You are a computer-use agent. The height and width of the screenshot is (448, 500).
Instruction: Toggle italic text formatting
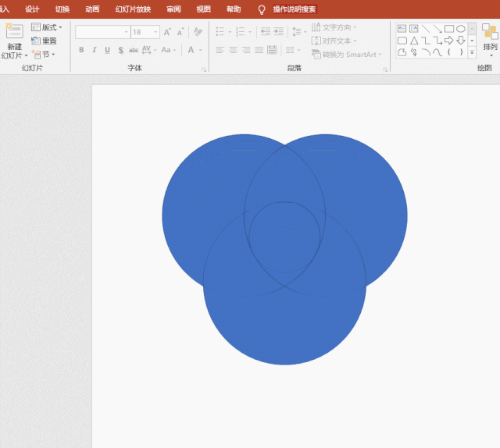(x=95, y=50)
